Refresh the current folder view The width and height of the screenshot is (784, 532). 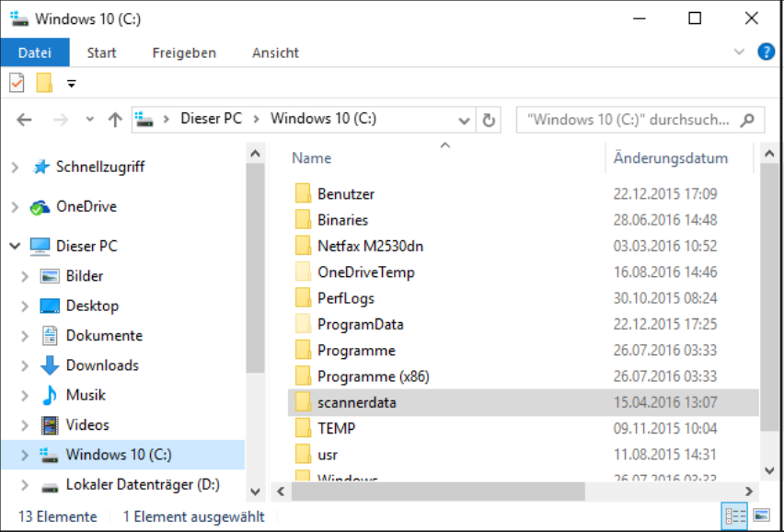tap(489, 120)
